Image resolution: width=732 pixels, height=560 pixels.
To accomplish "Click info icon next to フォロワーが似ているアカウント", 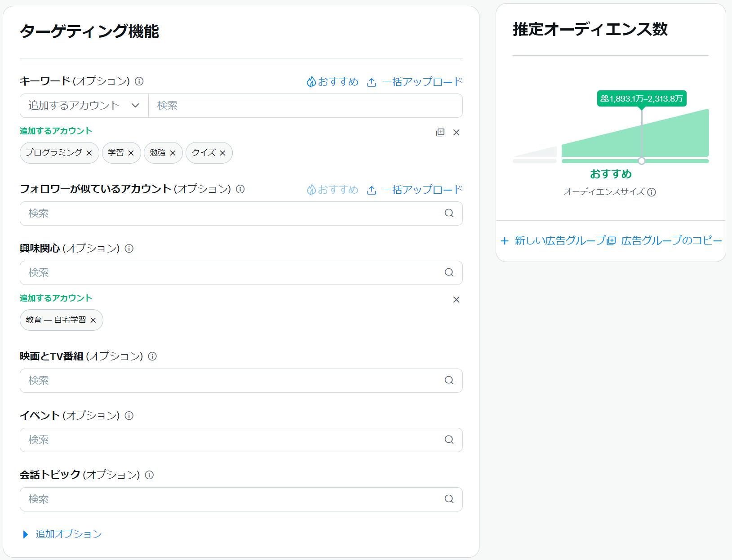I will point(240,189).
